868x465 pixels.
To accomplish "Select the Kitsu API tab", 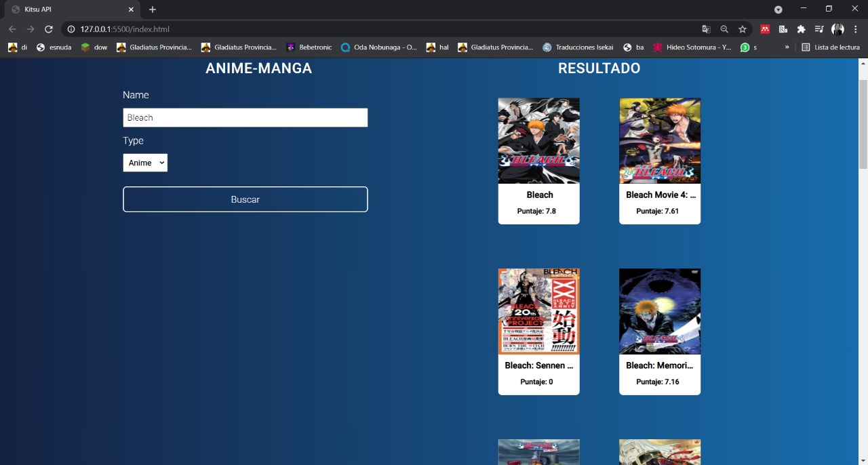I will (x=71, y=9).
